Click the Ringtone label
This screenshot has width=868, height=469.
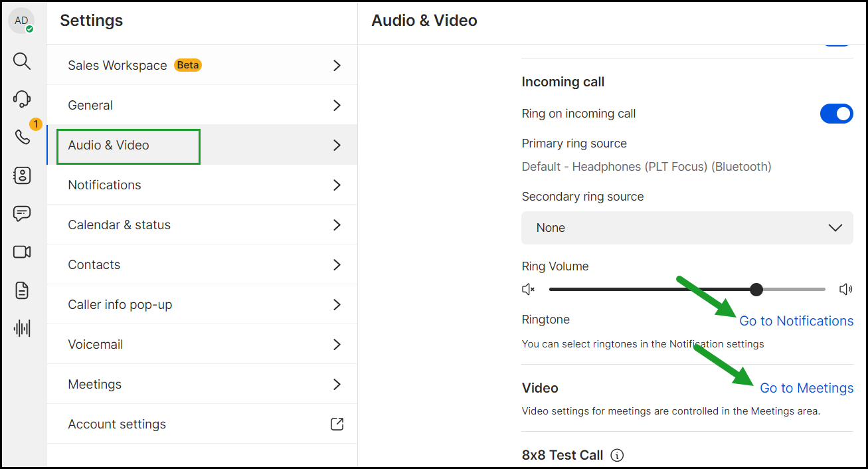(x=546, y=320)
